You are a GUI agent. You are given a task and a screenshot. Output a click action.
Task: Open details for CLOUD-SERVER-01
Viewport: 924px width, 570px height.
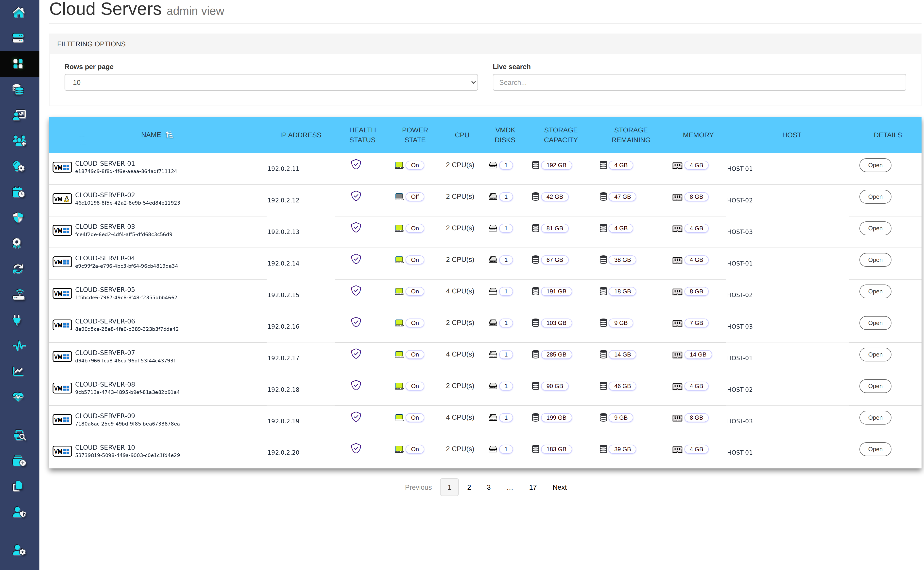875,165
